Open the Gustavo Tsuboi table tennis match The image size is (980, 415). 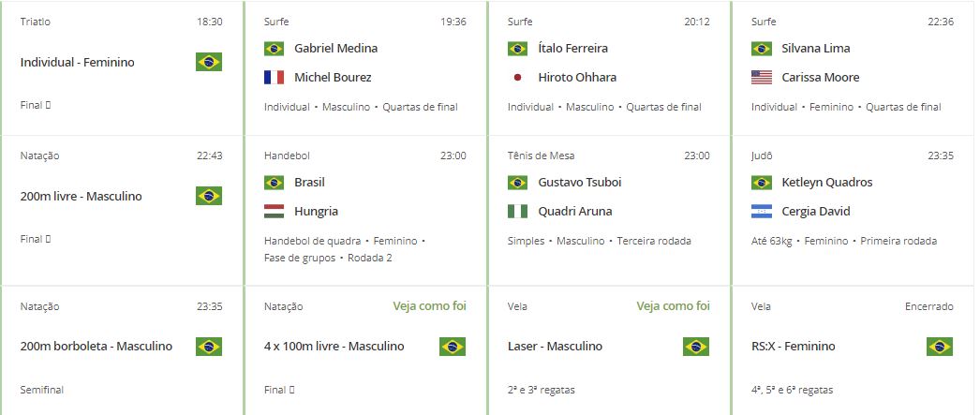(x=579, y=183)
